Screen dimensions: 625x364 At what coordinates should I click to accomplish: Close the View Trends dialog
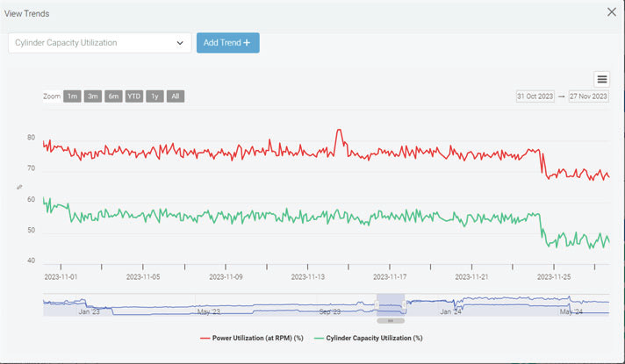pos(611,12)
